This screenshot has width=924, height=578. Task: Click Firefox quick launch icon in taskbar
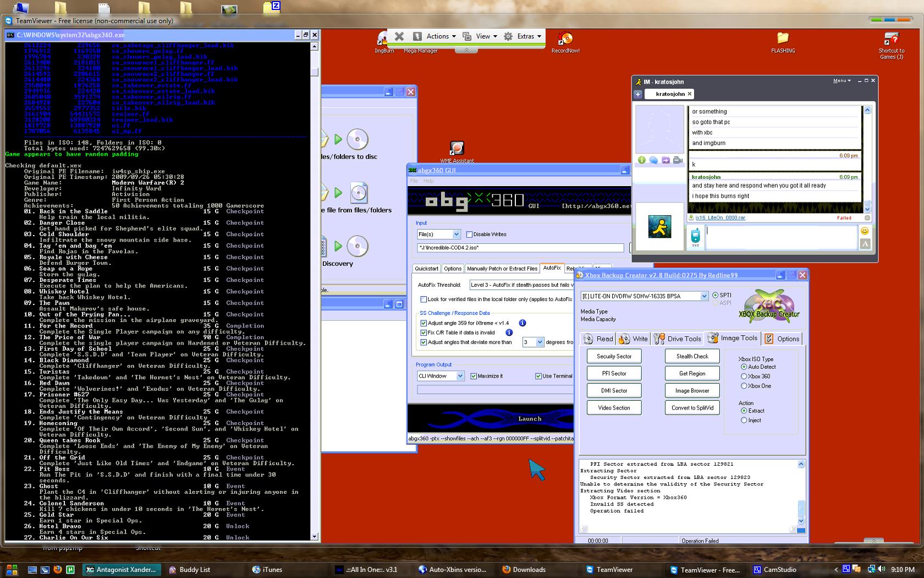point(57,570)
